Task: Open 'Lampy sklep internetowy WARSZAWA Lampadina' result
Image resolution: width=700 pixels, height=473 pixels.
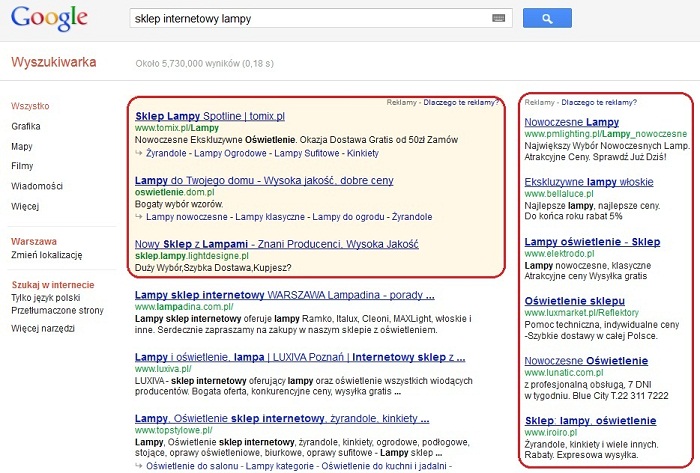Action: [284, 295]
